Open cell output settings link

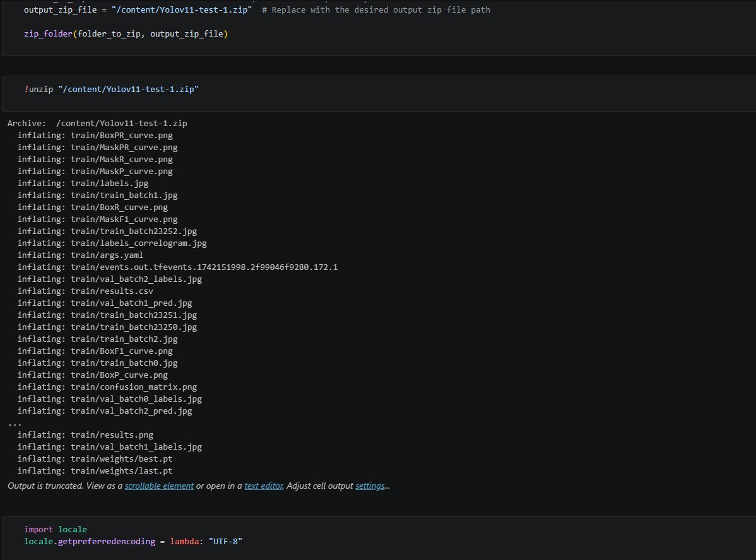coord(370,486)
